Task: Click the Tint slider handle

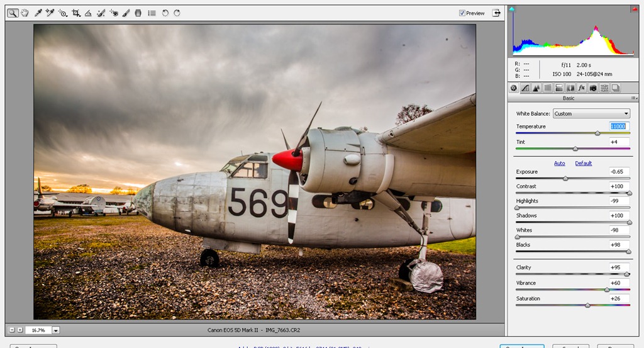Action: [x=575, y=149]
